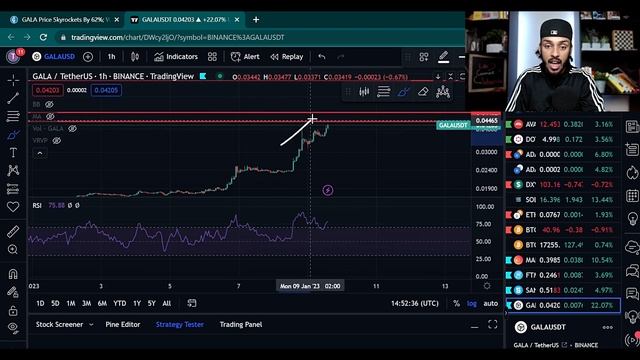This screenshot has width=640, height=360.
Task: Toggle visibility of Vol GALA indicator
Action: [72, 129]
